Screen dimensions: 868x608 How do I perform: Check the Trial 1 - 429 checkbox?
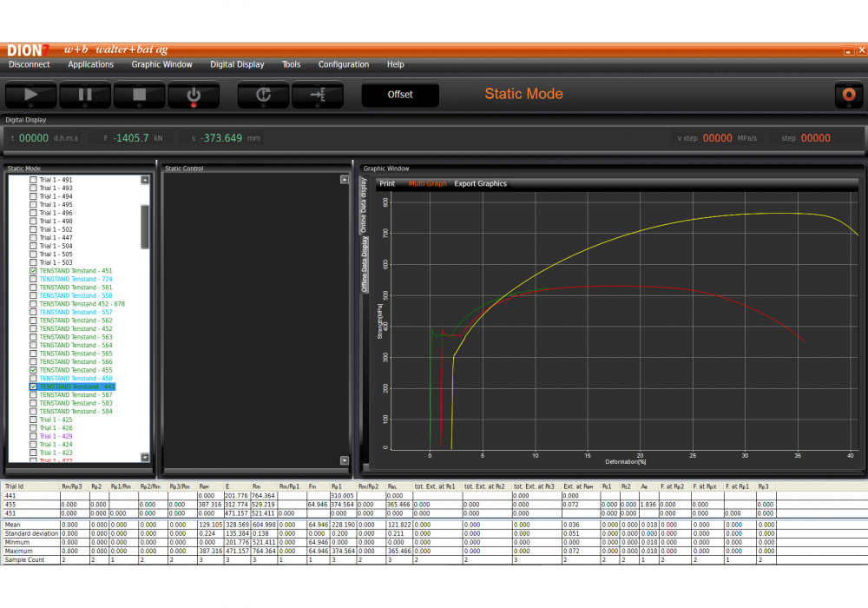point(33,436)
